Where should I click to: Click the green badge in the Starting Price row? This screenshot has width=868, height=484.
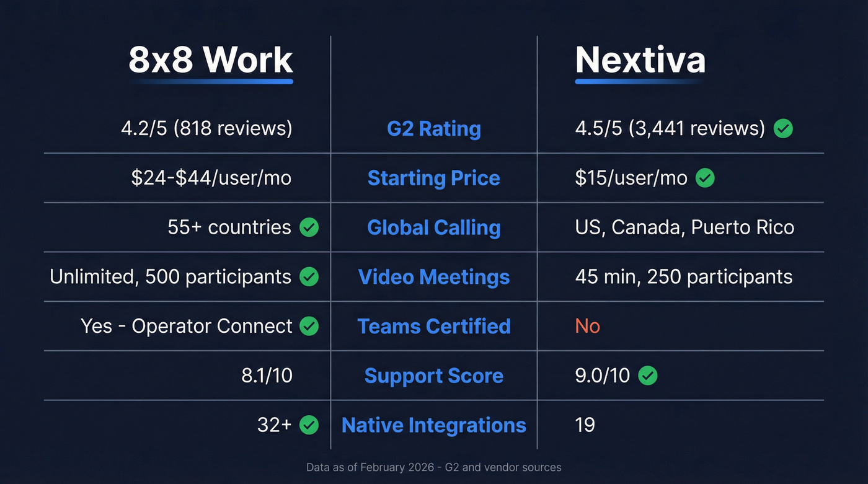click(x=704, y=178)
